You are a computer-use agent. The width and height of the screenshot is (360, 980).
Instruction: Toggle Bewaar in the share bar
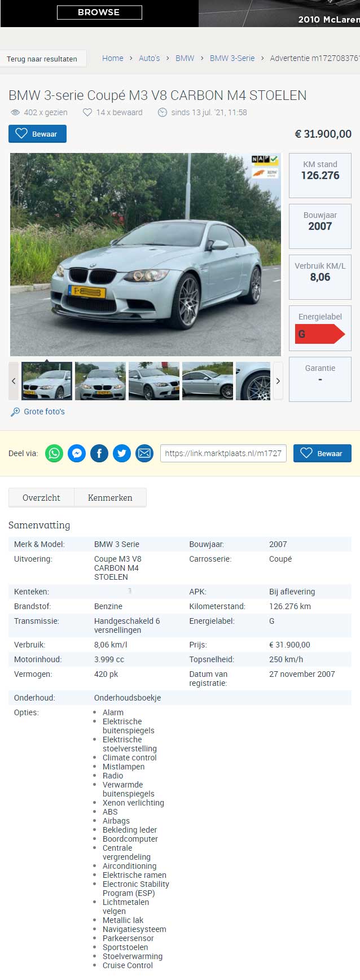tap(322, 453)
